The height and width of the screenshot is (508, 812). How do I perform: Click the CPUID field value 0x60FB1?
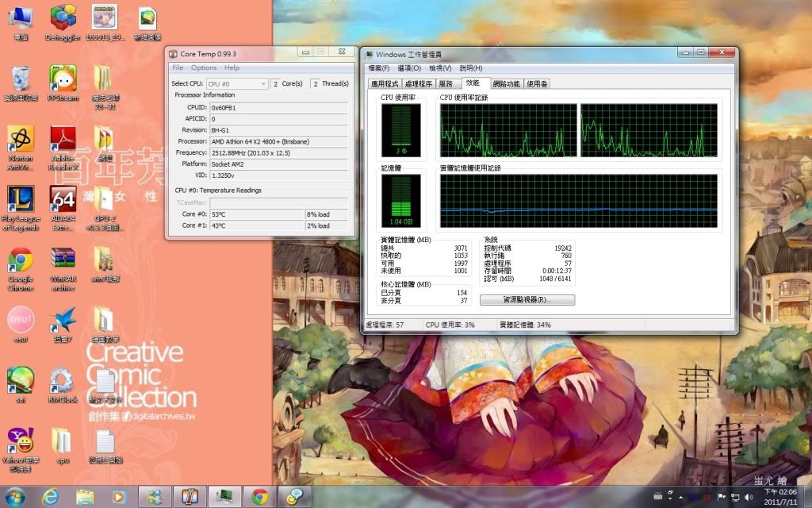coord(278,108)
